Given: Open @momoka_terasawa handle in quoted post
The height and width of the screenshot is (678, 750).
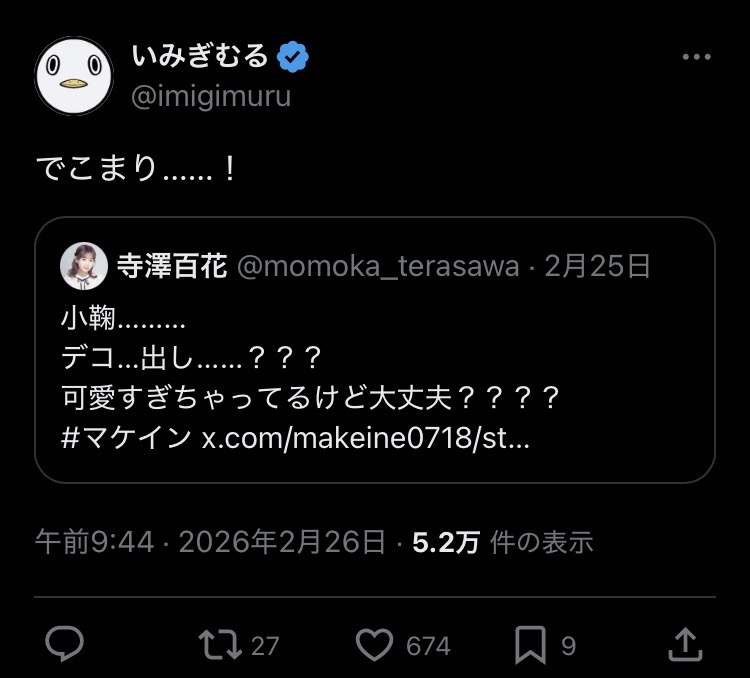Looking at the screenshot, I should tap(377, 266).
